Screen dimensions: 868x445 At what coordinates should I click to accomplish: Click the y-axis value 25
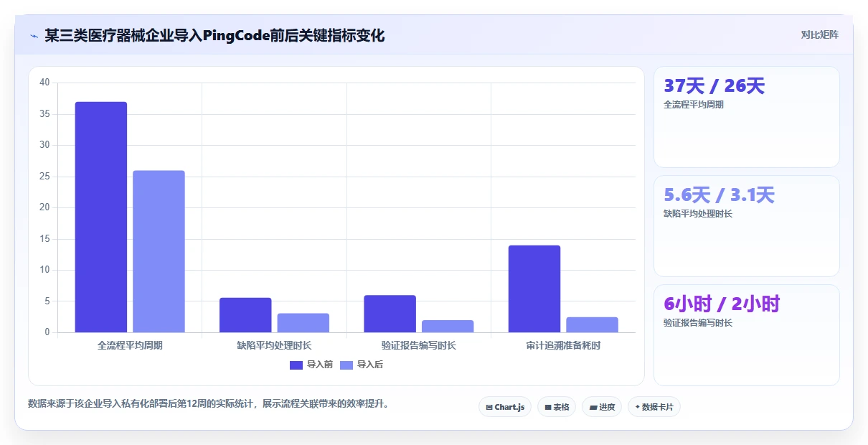44,177
